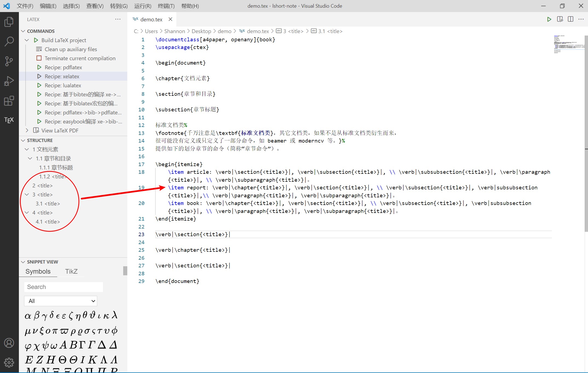Open the Settings gear icon
Image resolution: width=588 pixels, height=373 pixels.
click(x=9, y=362)
